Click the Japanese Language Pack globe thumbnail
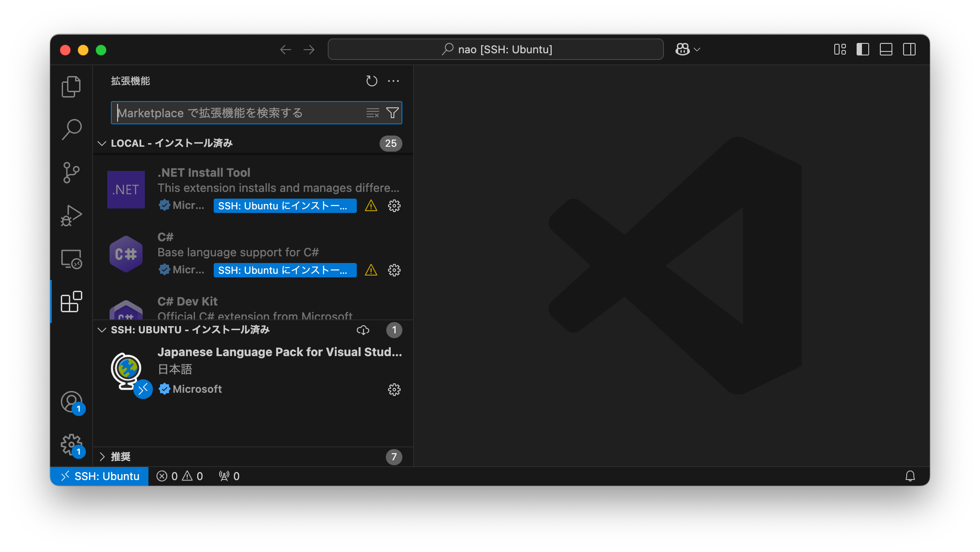 [x=127, y=372]
